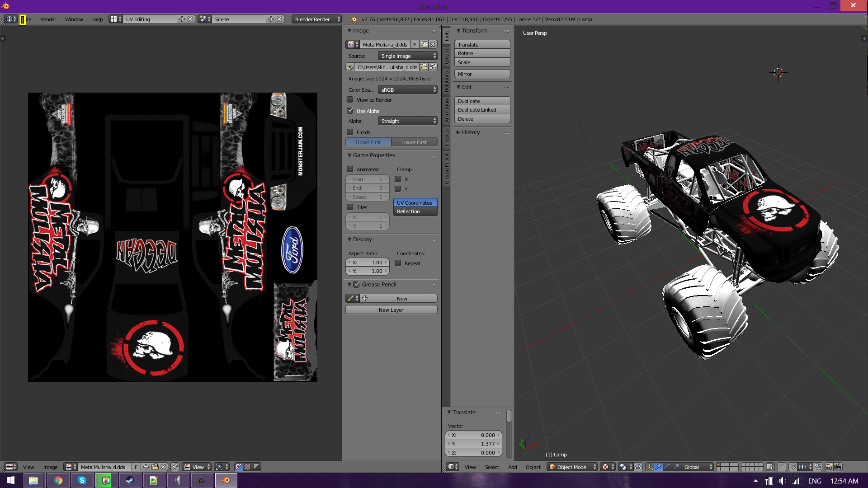
Task: Select the Reflection mapping button
Action: tap(415, 211)
